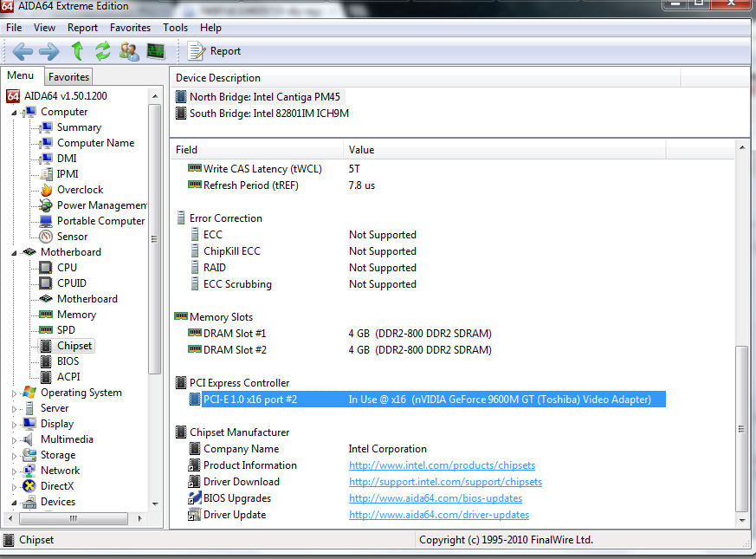Viewport: 756px width, 559px height.
Task: Click the SPD memory icon
Action: coord(46,329)
